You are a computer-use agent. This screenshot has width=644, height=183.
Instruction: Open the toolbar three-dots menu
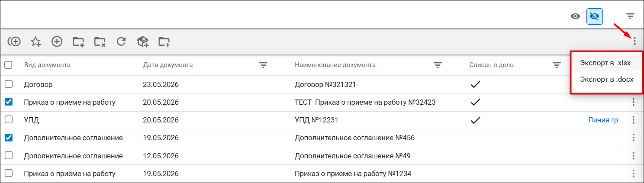(x=635, y=42)
